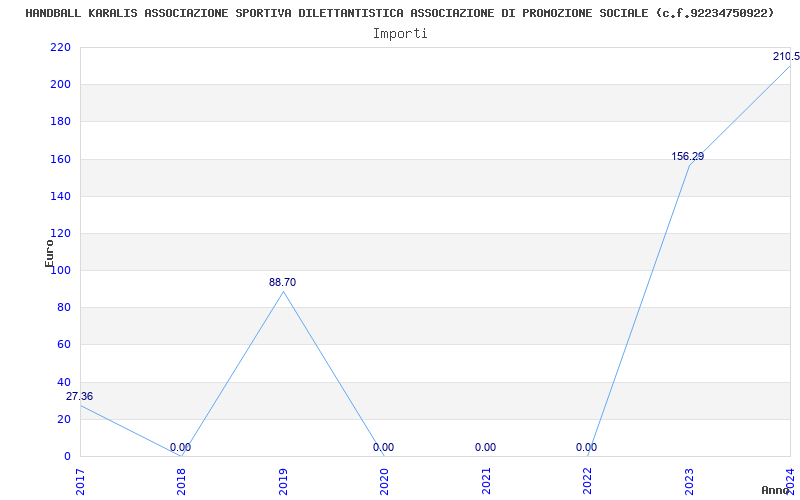The width and height of the screenshot is (800, 500).
Task: Click the HANDBALL KARALIS chart title
Action: tap(400, 13)
